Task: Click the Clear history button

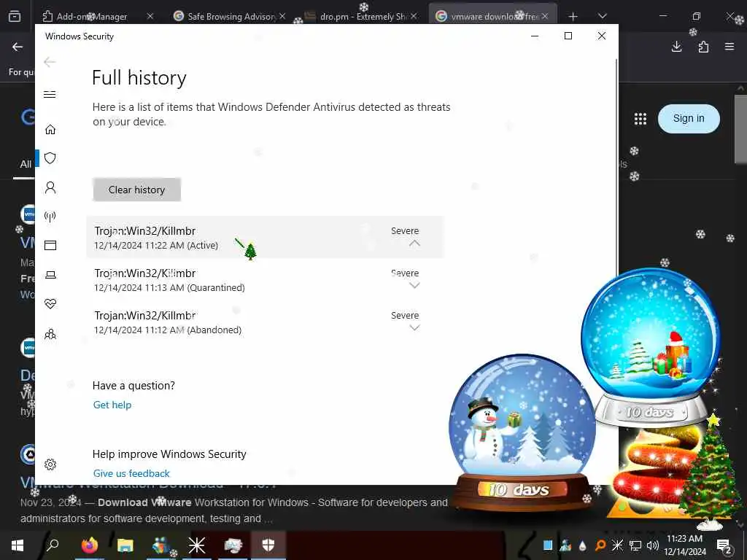Action: (136, 190)
